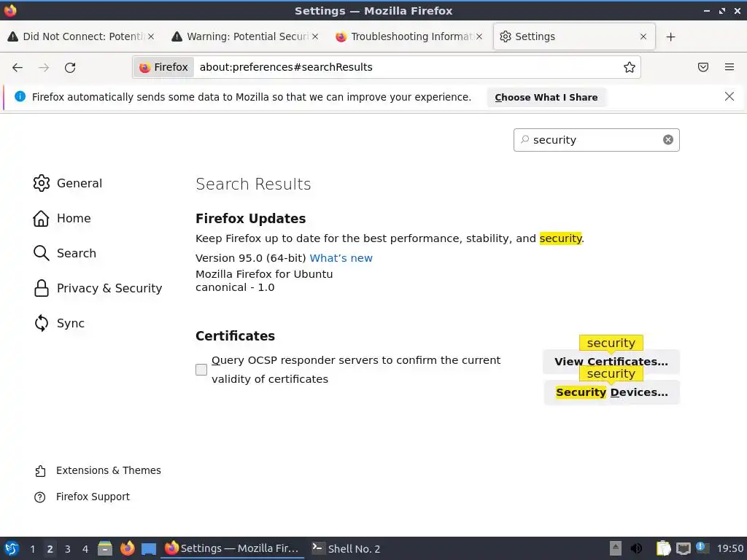Click the address bar URL about:preferences

[x=286, y=67]
